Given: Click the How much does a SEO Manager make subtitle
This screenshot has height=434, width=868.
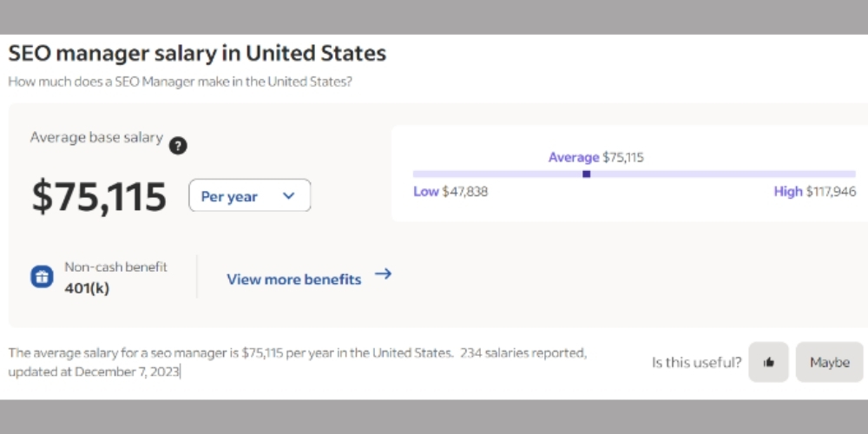Looking at the screenshot, I should [x=180, y=82].
